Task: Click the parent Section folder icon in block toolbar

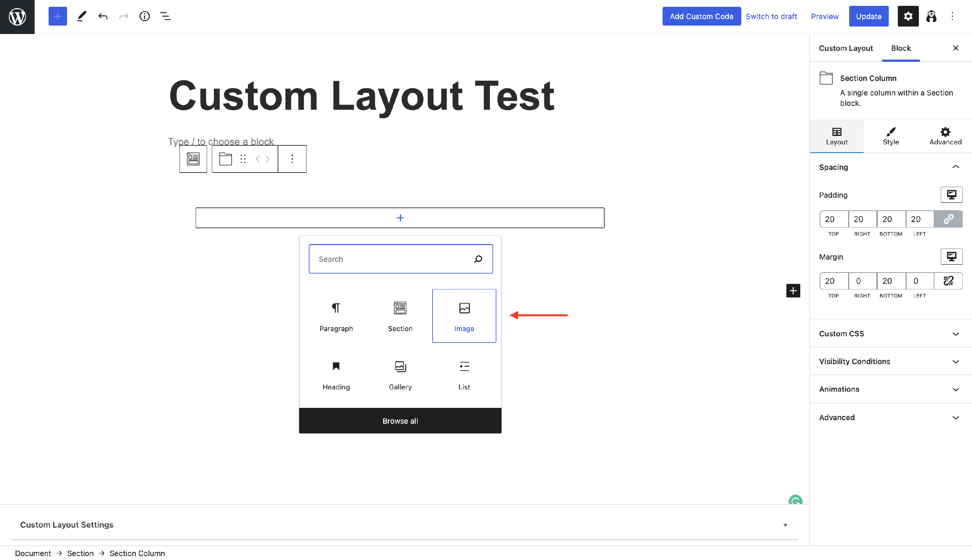Action: coord(225,159)
